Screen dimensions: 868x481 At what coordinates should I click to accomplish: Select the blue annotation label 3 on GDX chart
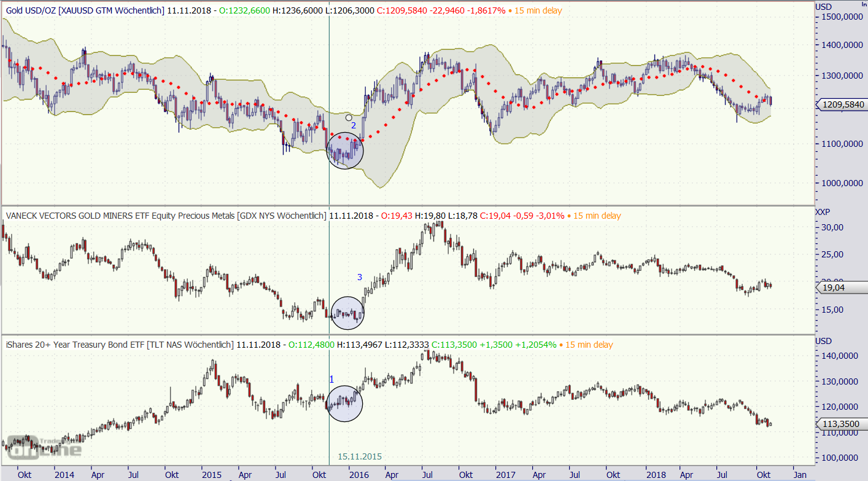[x=360, y=277]
